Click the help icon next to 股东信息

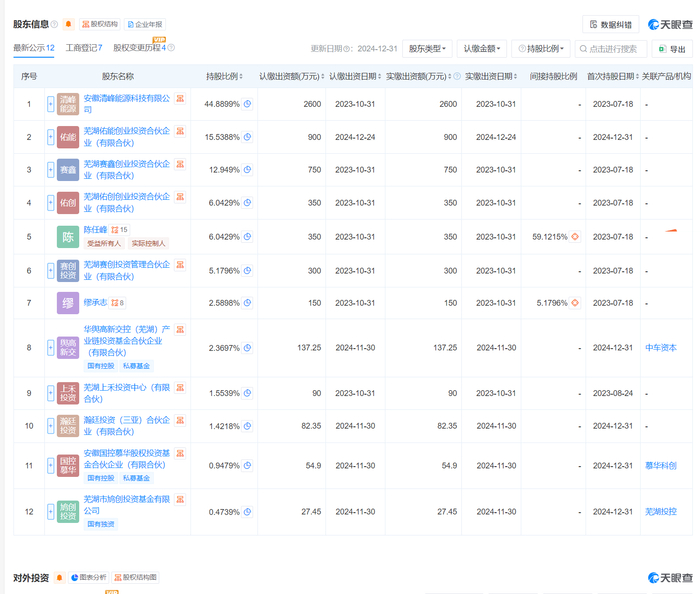click(54, 23)
